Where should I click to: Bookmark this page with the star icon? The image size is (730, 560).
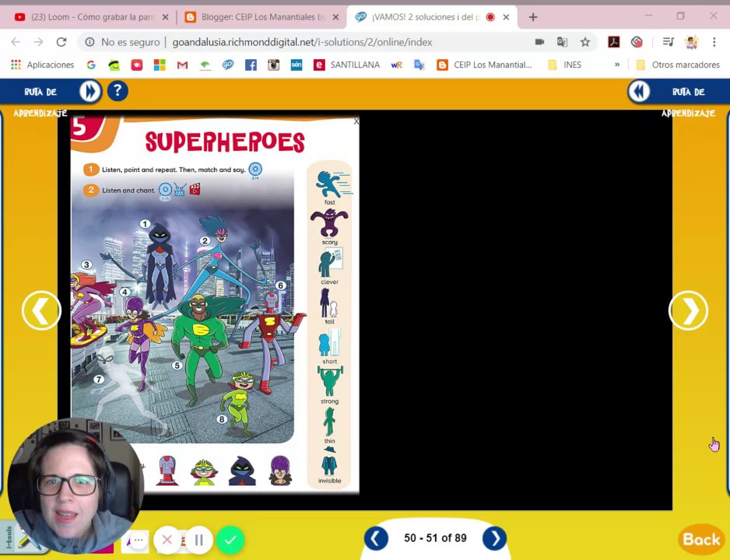pyautogui.click(x=585, y=42)
